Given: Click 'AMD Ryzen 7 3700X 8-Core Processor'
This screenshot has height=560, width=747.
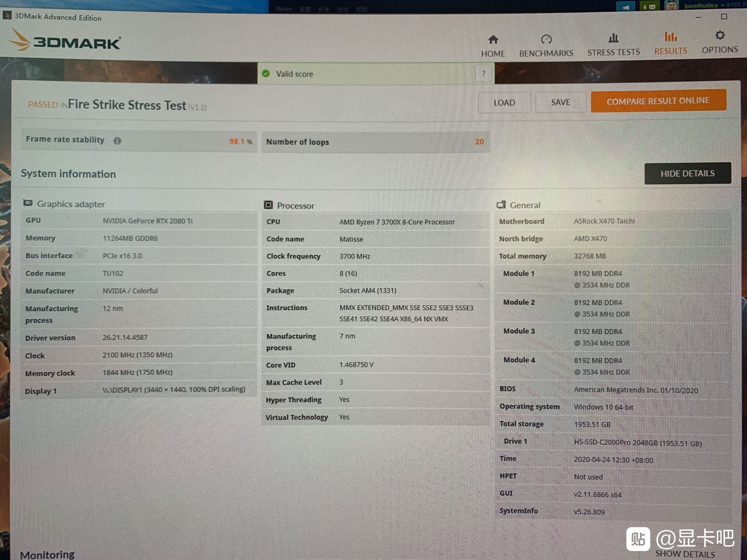Looking at the screenshot, I should (397, 222).
